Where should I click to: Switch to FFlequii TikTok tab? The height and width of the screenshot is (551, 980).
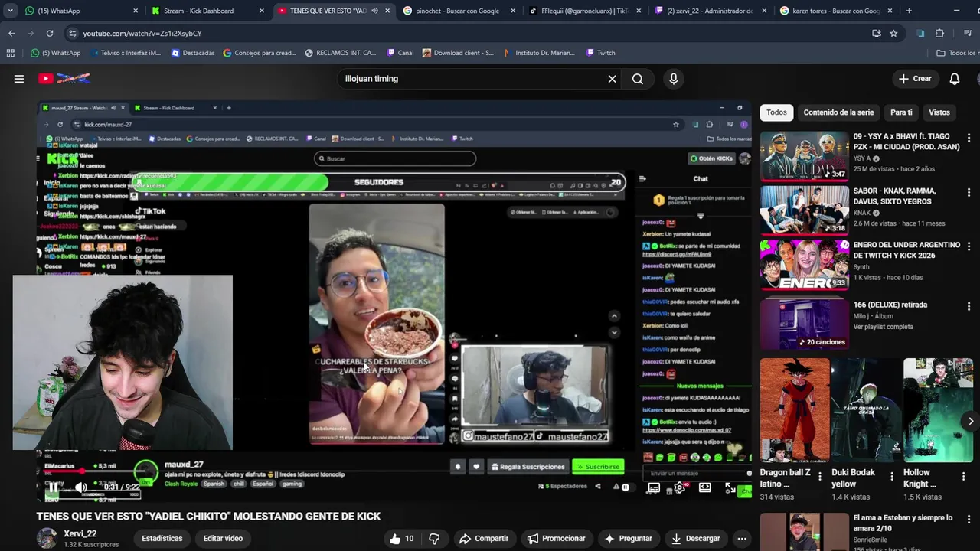pos(583,11)
